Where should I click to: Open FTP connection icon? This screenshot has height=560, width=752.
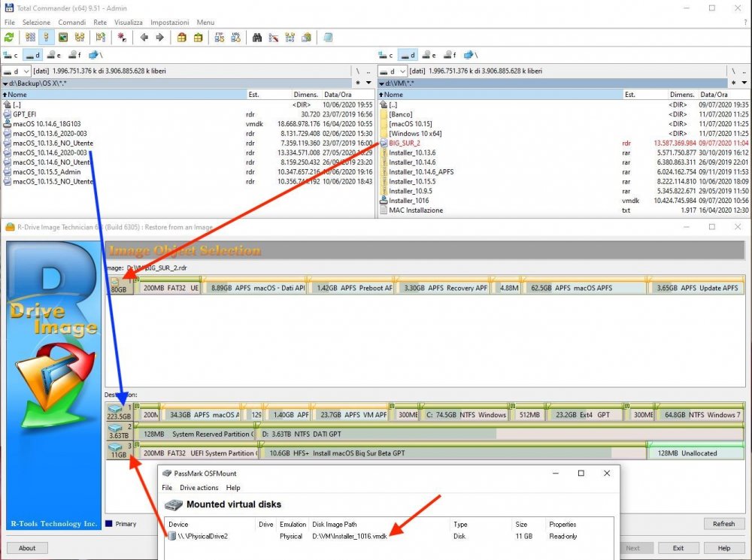click(x=219, y=38)
